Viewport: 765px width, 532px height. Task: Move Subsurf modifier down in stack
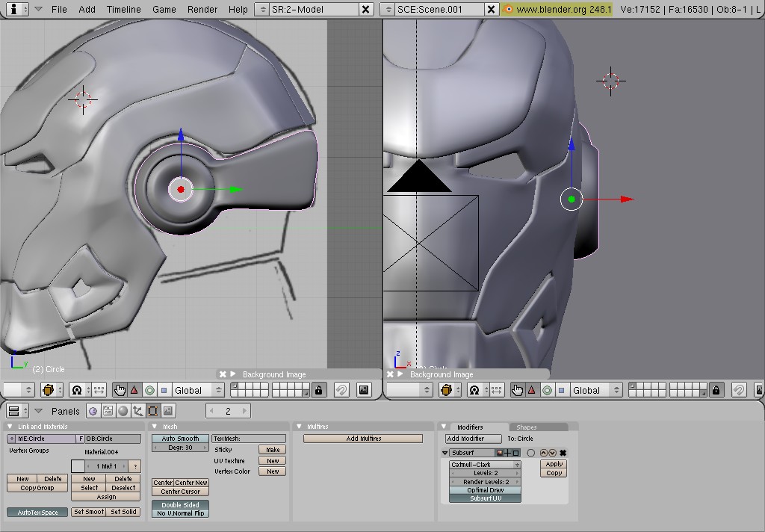tap(552, 453)
